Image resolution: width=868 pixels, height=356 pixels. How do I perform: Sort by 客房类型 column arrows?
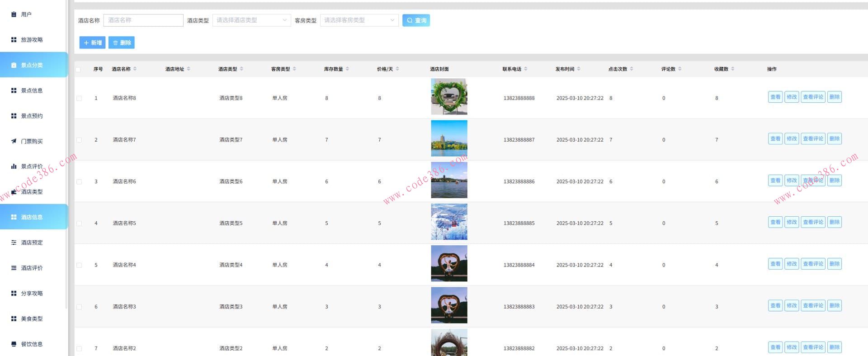tap(294, 69)
